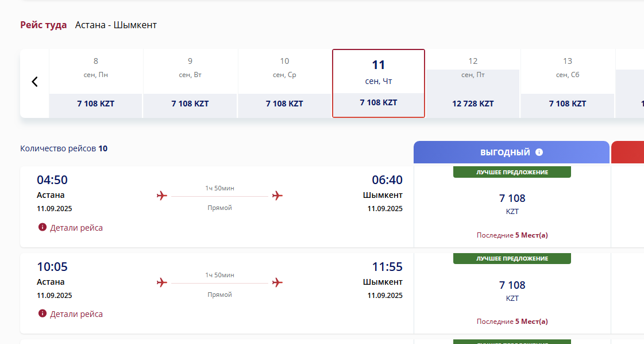644x344 pixels.
Task: Select the 9 сен, Вт date tab
Action: [190, 83]
